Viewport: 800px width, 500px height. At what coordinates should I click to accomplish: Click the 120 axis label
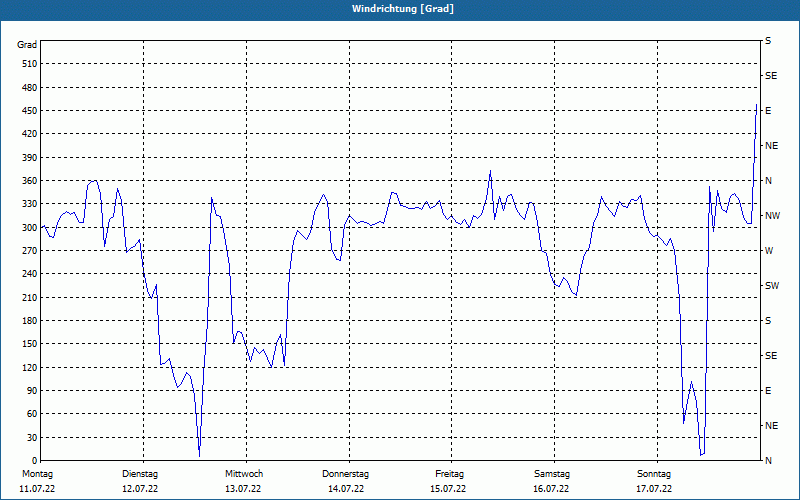(x=30, y=367)
